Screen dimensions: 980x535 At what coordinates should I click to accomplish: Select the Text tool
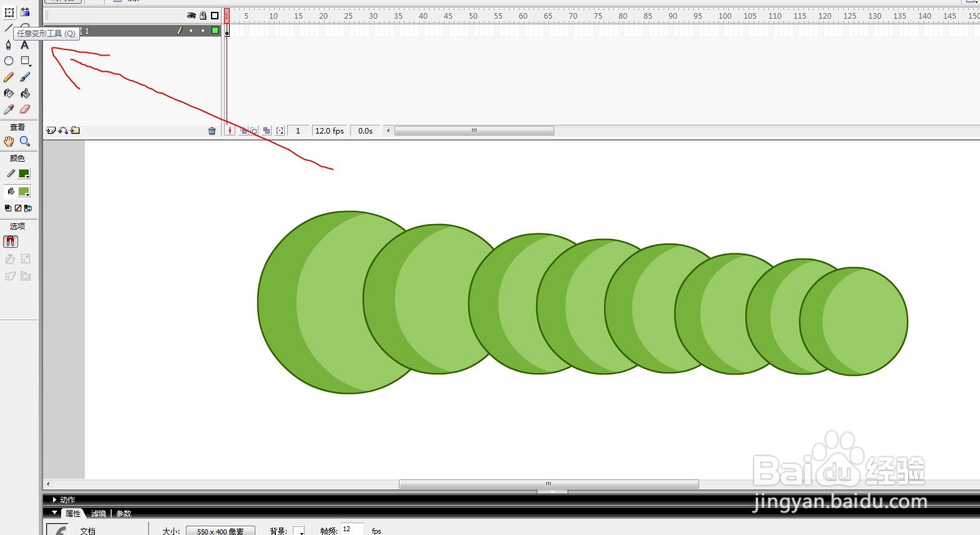coord(25,45)
